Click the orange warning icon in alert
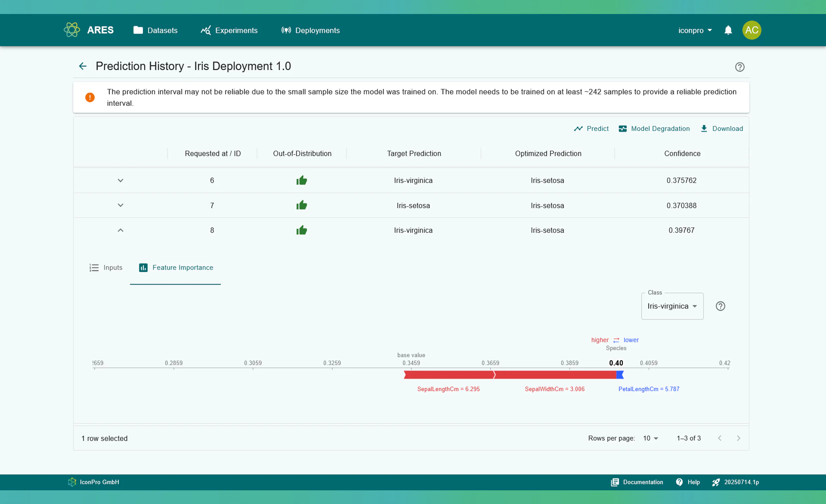The width and height of the screenshot is (826, 504). click(90, 97)
